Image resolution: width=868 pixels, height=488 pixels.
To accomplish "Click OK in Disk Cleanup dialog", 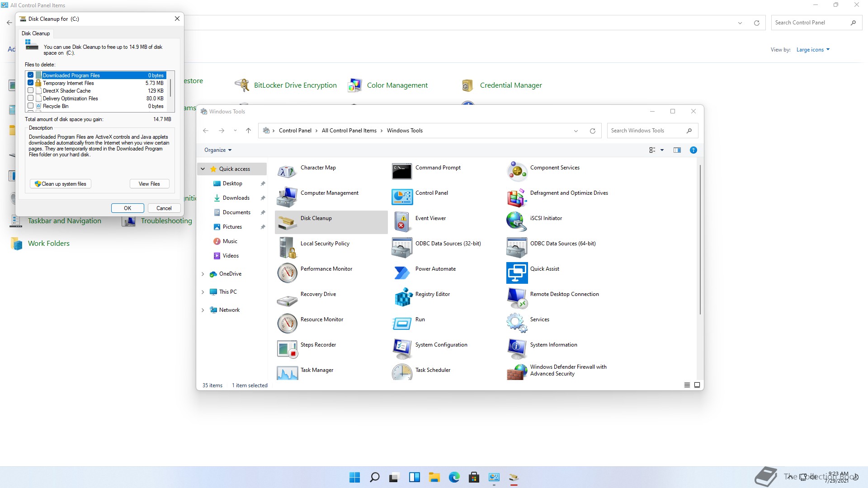I will [127, 208].
